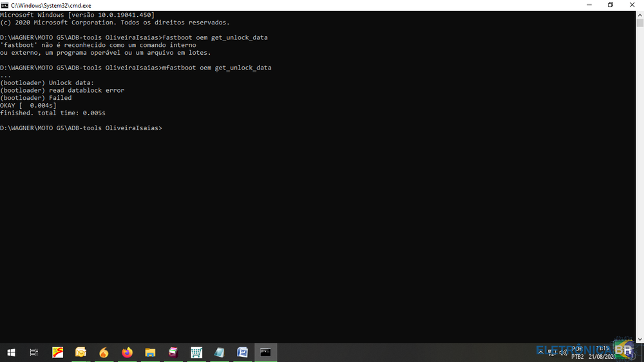Open File Explorer from the taskbar

150,352
